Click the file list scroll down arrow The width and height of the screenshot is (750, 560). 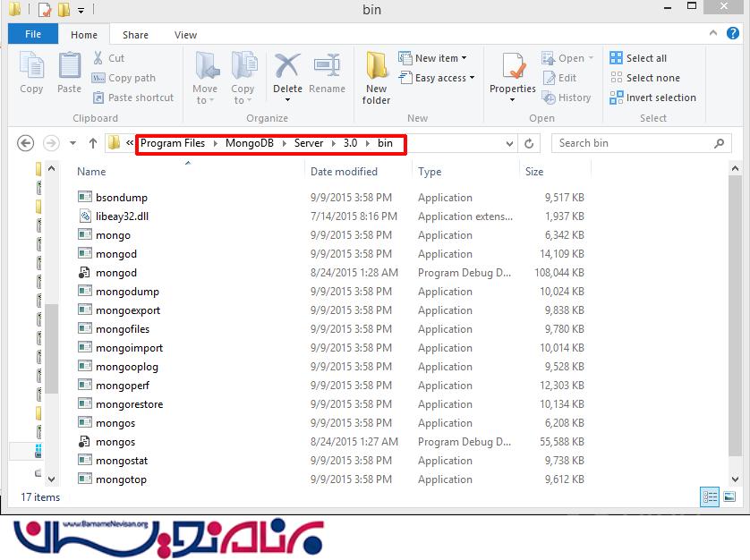pos(735,479)
